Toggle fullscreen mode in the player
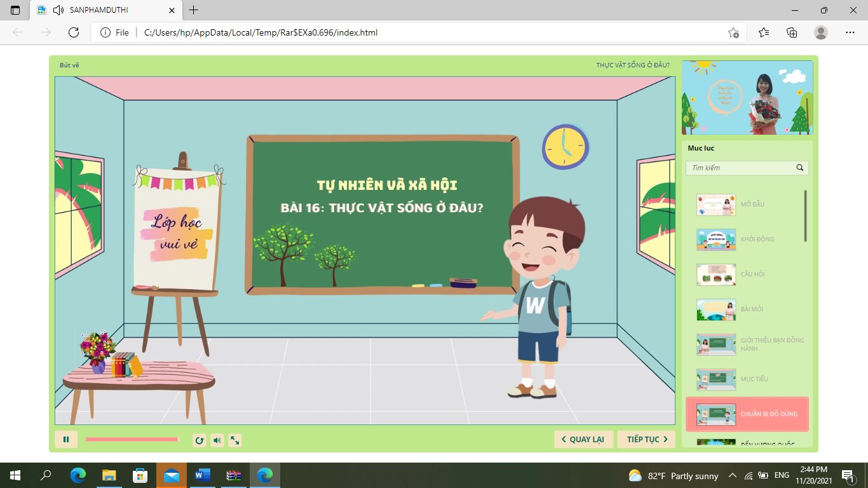This screenshot has width=868, height=488. click(235, 440)
